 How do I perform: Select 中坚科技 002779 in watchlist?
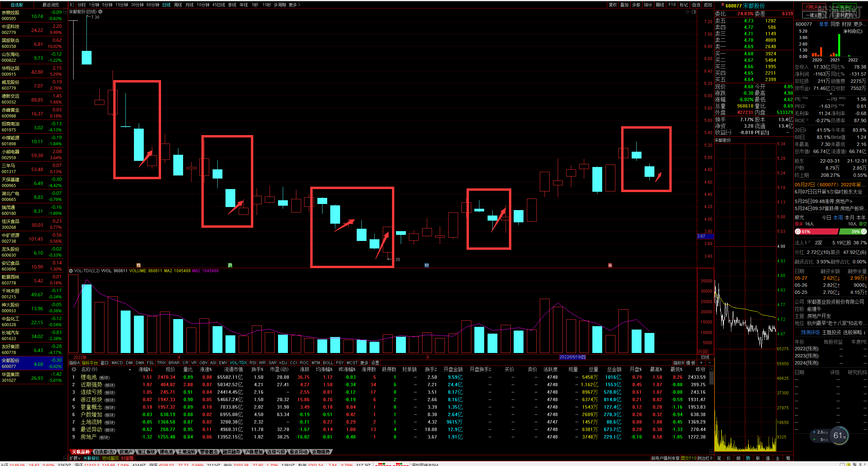coord(32,29)
